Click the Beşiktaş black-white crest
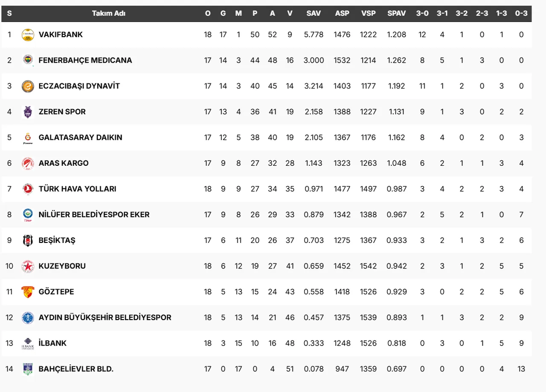This screenshot has width=546, height=392. point(28,241)
